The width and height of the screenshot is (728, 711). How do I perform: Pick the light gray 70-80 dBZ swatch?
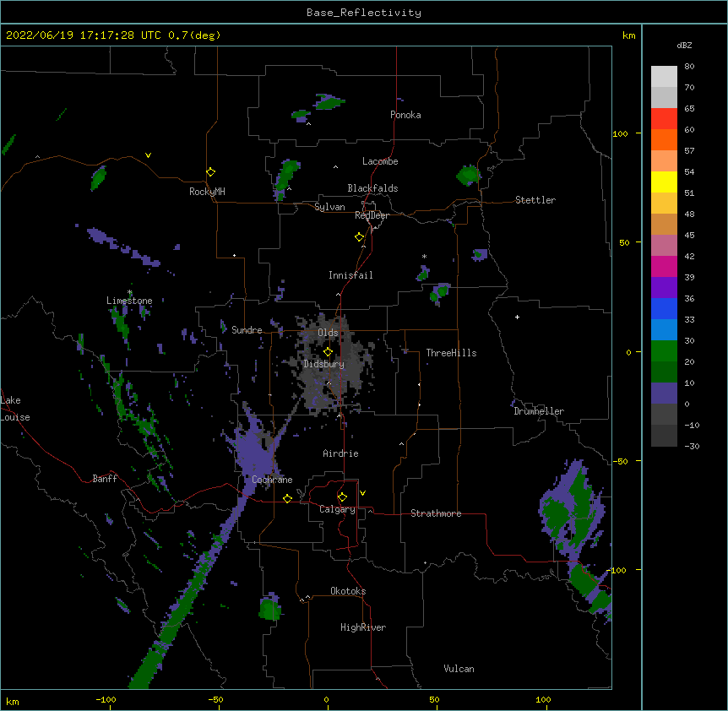pos(664,77)
